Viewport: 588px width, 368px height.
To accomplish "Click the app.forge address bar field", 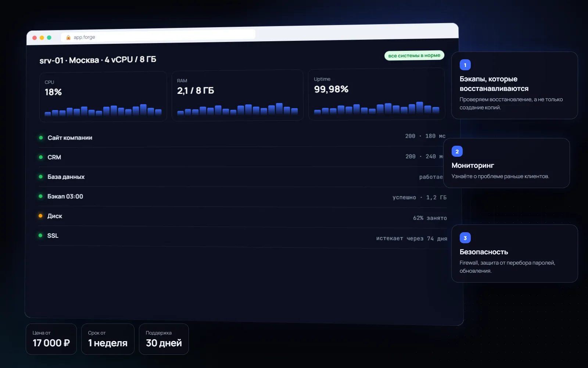I will 158,36.
